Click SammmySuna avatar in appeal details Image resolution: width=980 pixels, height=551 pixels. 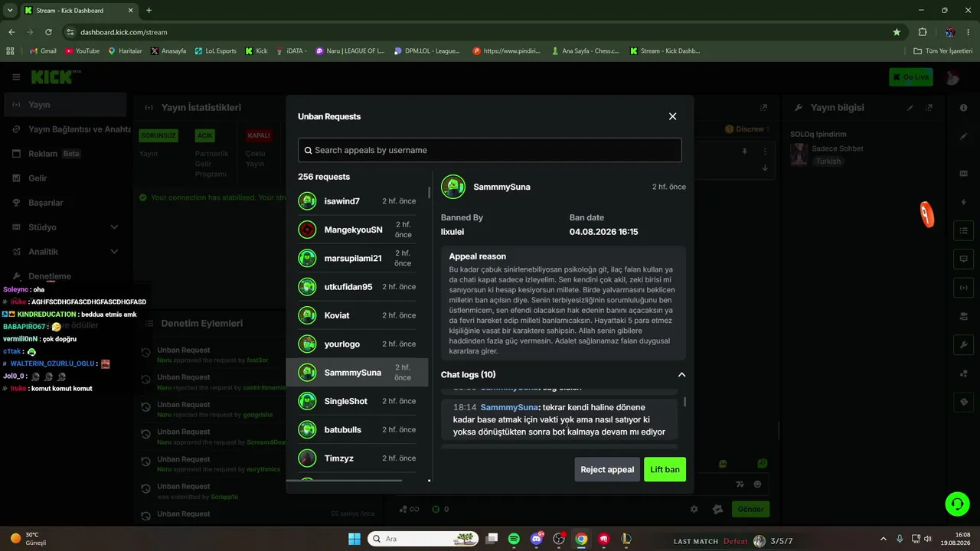pyautogui.click(x=454, y=187)
